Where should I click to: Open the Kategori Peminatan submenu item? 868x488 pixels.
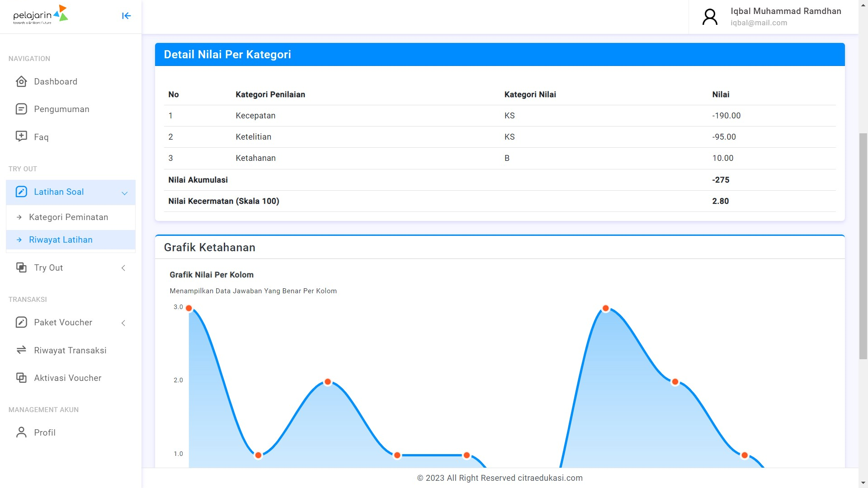click(x=68, y=217)
